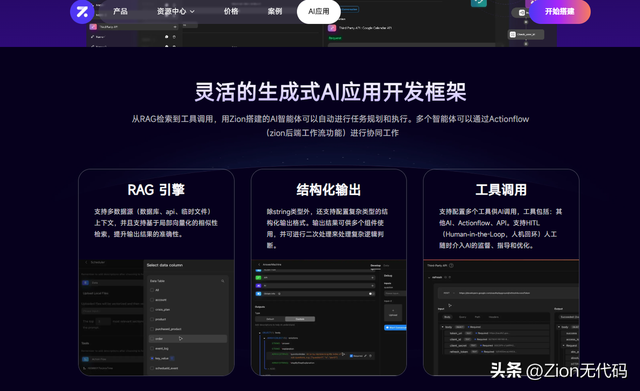Click the 开始搭建 button

coord(560,11)
